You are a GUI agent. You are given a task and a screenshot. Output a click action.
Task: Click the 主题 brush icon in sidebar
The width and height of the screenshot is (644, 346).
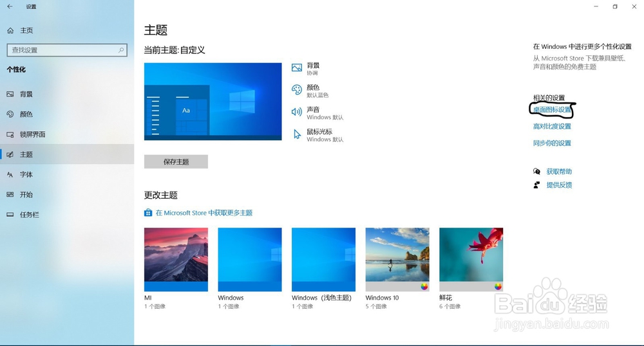(10, 154)
